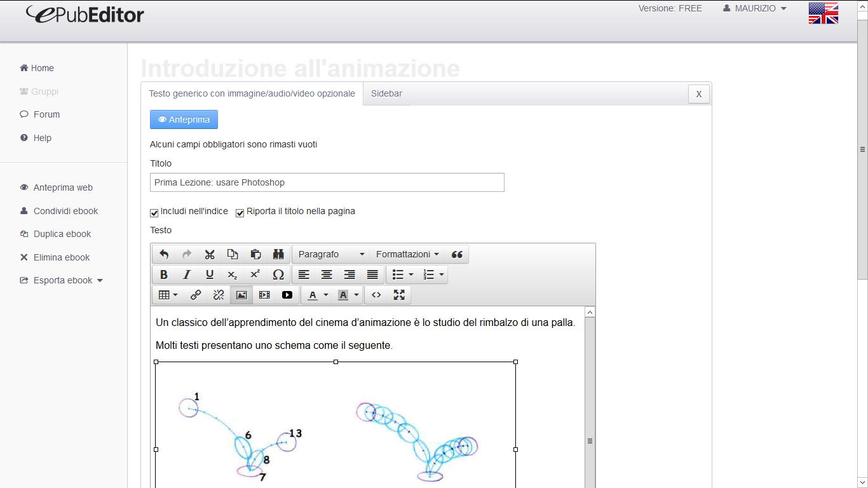Viewport: 868px width, 488px height.
Task: Toggle 'Riporta il titolo nella pagina' checkbox
Action: [240, 213]
